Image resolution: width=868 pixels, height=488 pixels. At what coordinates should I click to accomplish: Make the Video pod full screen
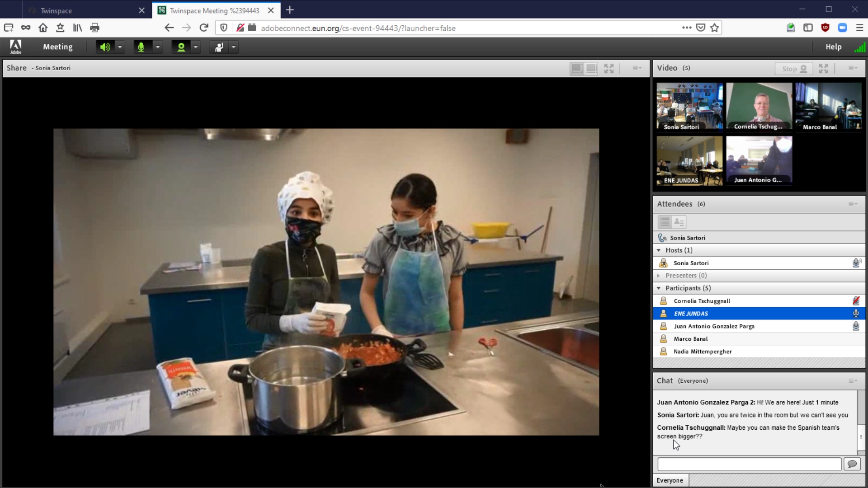coord(823,69)
